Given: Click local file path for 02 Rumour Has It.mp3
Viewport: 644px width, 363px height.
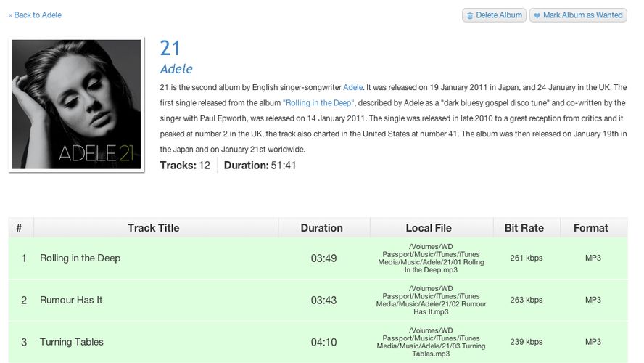Looking at the screenshot, I should coord(431,300).
